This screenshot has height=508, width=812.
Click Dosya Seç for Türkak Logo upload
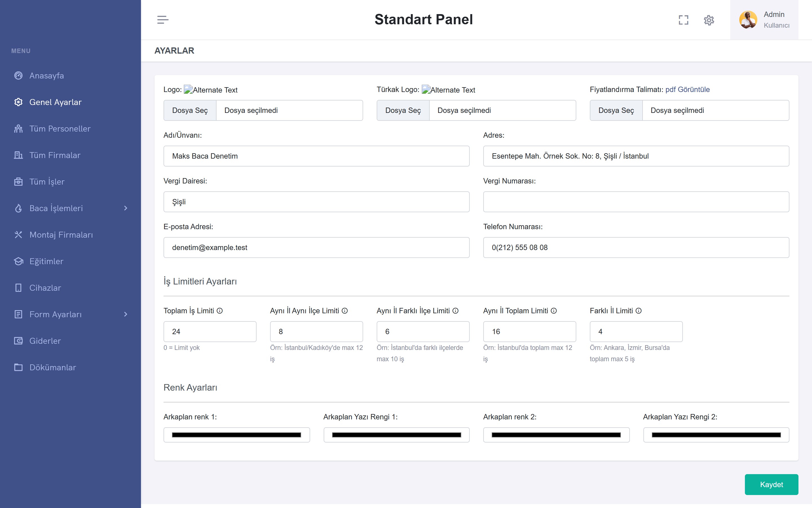tap(403, 110)
